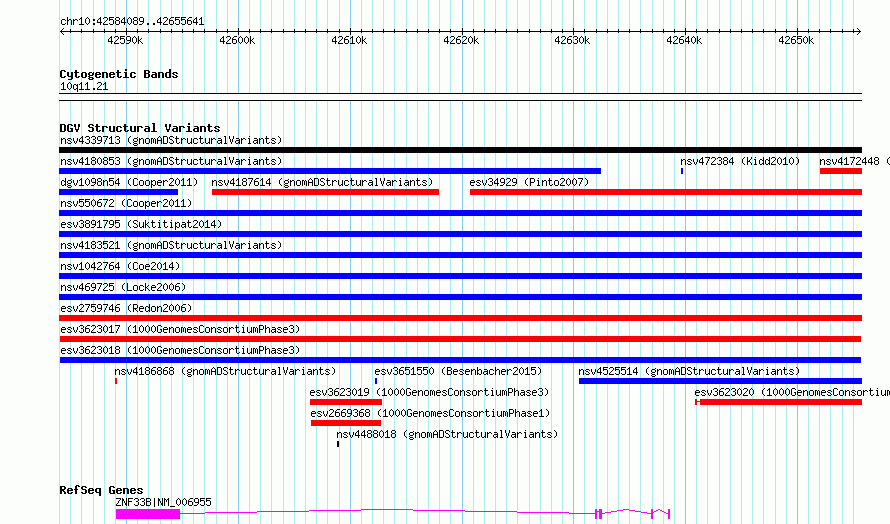
Task: Click the RefSeq Genes track title
Action: coord(101,490)
